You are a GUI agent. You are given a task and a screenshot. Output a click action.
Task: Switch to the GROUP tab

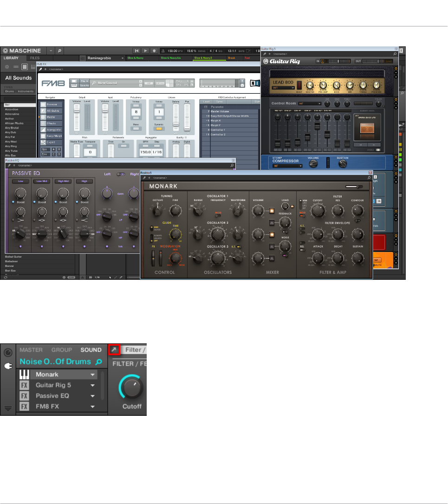coord(62,350)
